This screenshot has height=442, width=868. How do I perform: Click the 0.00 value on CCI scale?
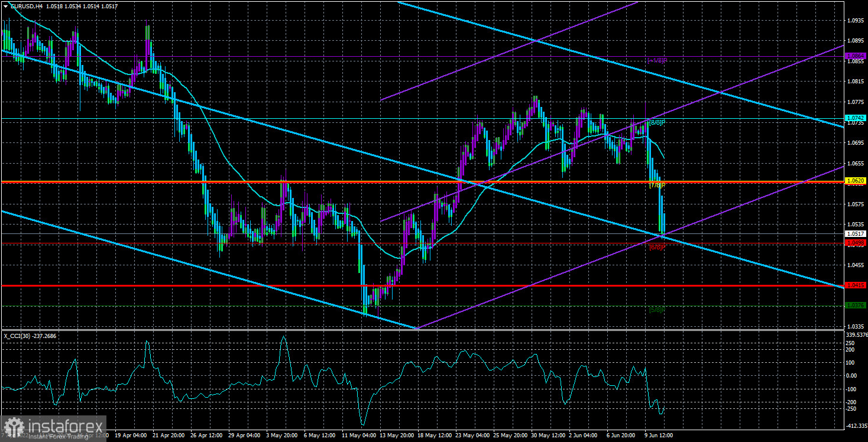point(852,375)
